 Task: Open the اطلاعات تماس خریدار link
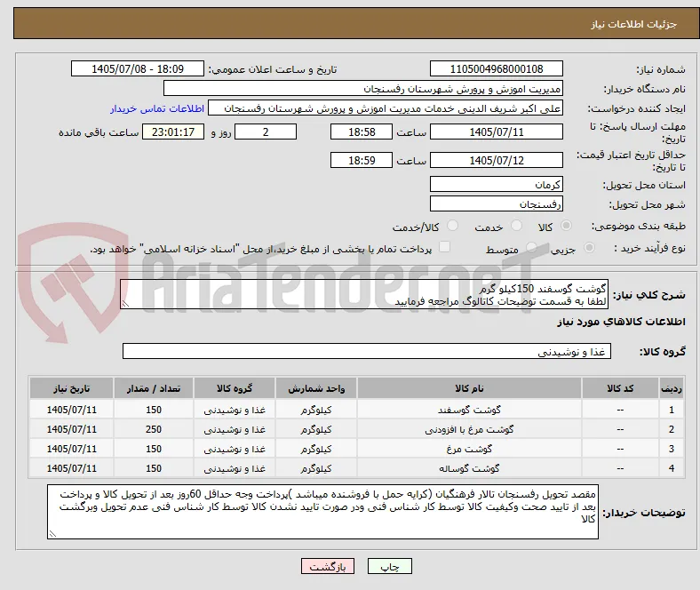(157, 108)
